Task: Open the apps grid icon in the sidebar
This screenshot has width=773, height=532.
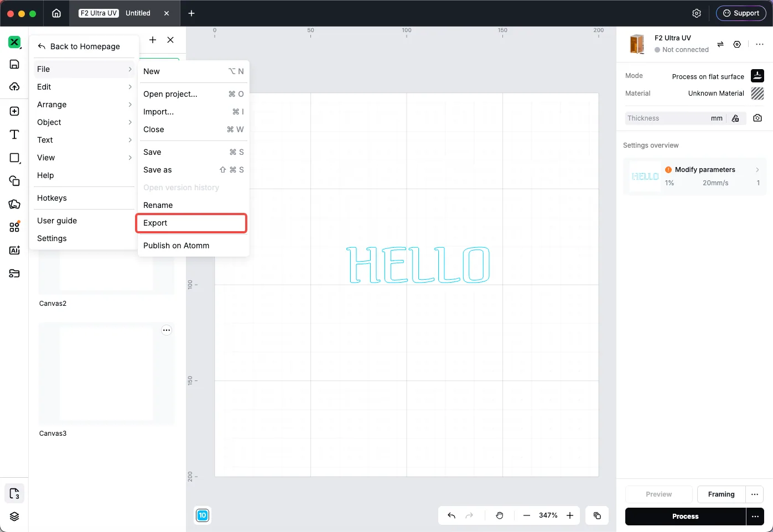Action: 14,227
